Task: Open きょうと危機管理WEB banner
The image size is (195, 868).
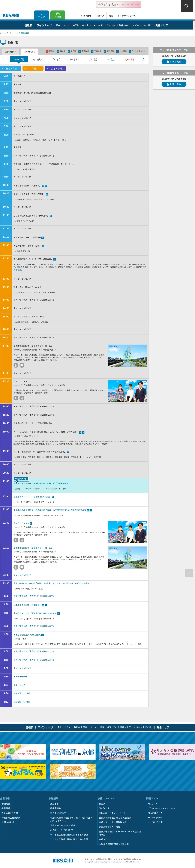Action: (172, 752)
